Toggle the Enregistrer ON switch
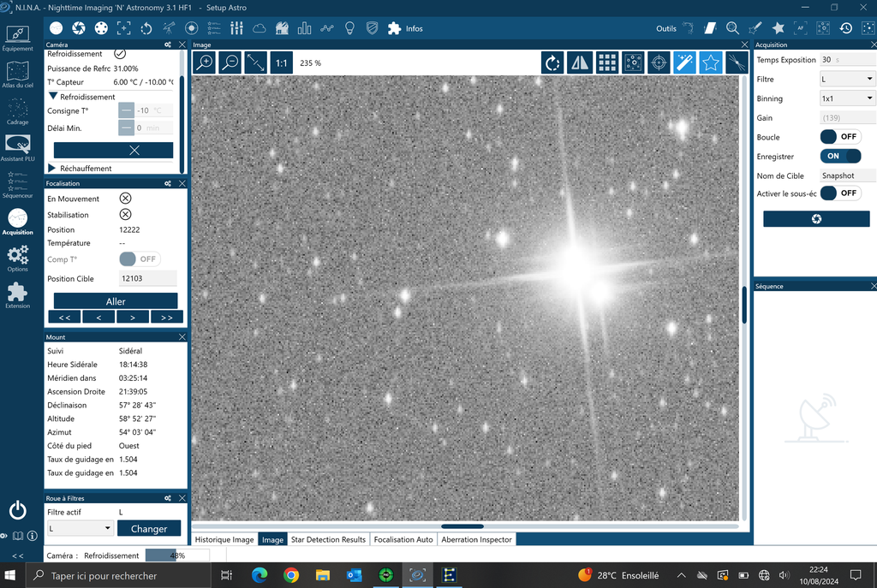 [841, 156]
